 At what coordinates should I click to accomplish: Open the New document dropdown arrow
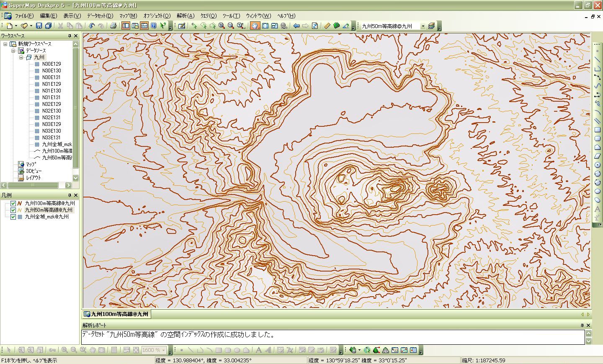pyautogui.click(x=16, y=26)
